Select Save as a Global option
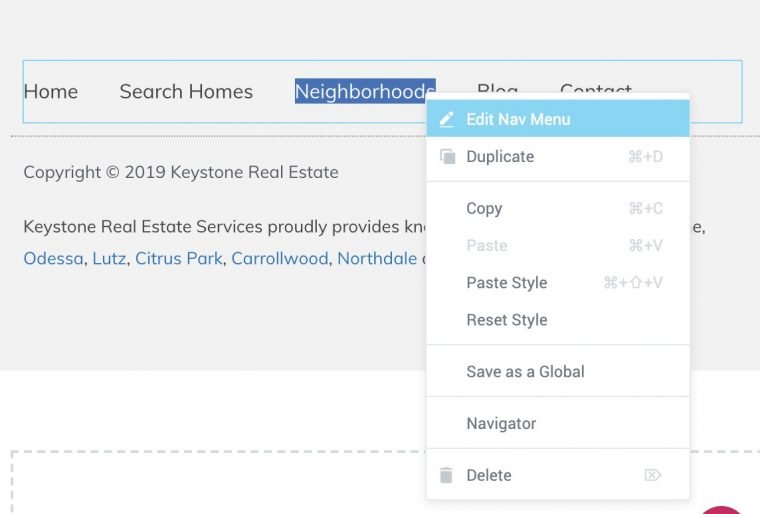This screenshot has width=760, height=514. 558,371
